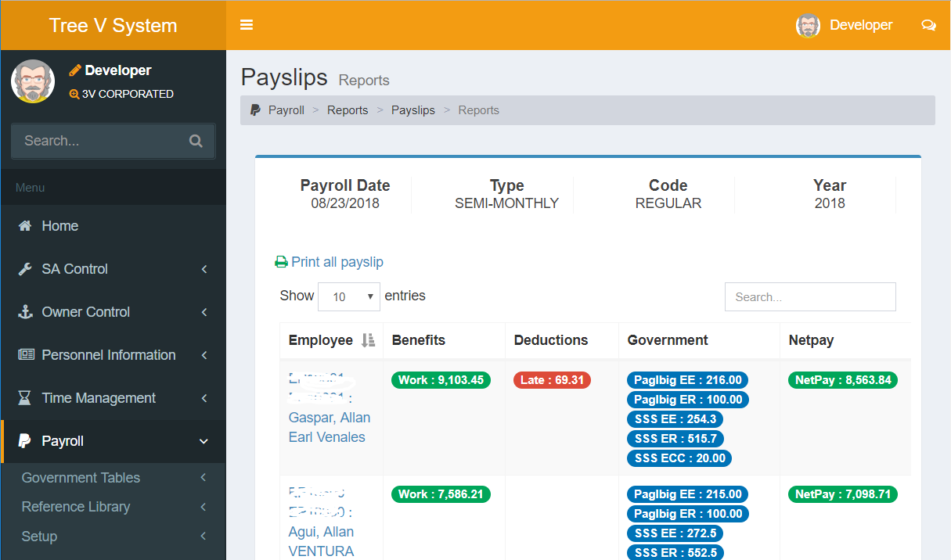Image resolution: width=951 pixels, height=560 pixels.
Task: Go to Home in sidebar
Action: pos(59,226)
